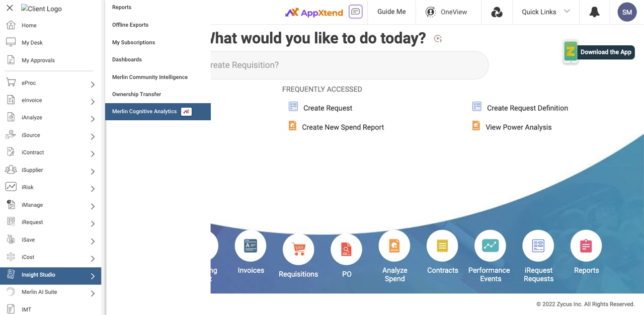Open the Dashboards submenu item
Image resolution: width=644 pixels, height=315 pixels.
pos(127,59)
